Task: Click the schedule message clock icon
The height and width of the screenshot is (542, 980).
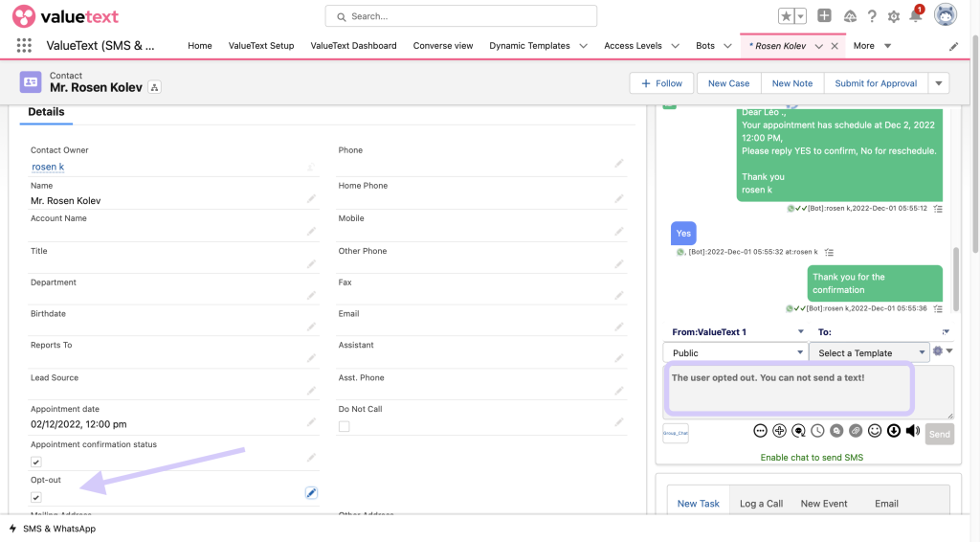Action: click(817, 431)
